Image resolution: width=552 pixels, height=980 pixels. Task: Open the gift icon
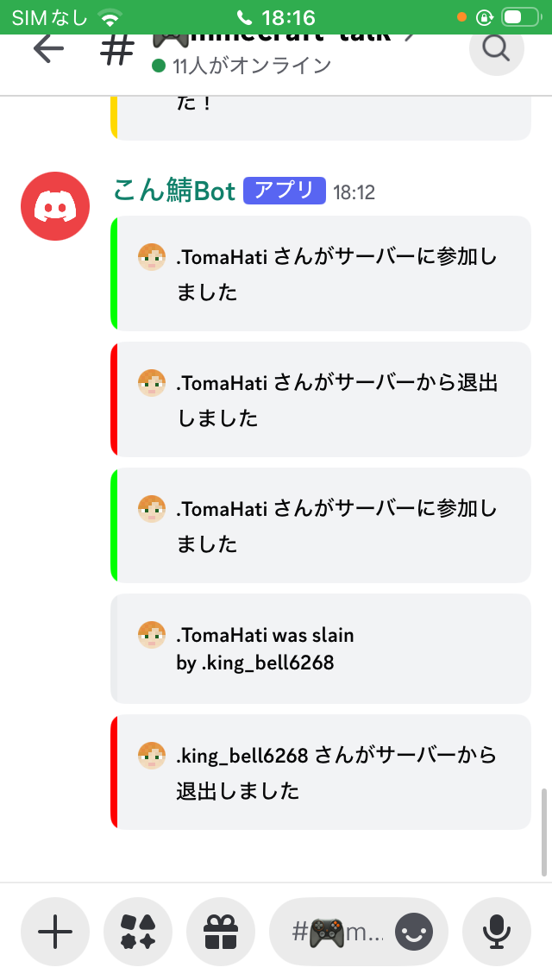pos(221,932)
